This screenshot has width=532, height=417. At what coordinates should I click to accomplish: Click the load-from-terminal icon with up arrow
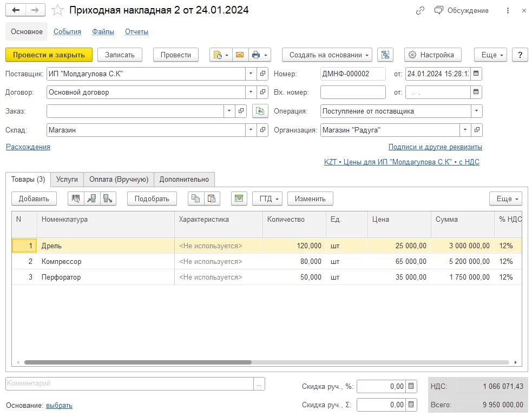point(91,198)
